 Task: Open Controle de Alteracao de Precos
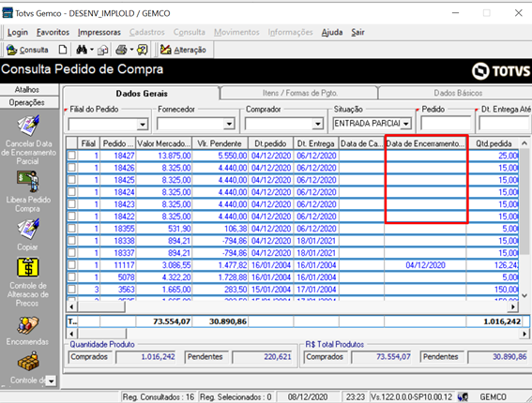pyautogui.click(x=28, y=268)
